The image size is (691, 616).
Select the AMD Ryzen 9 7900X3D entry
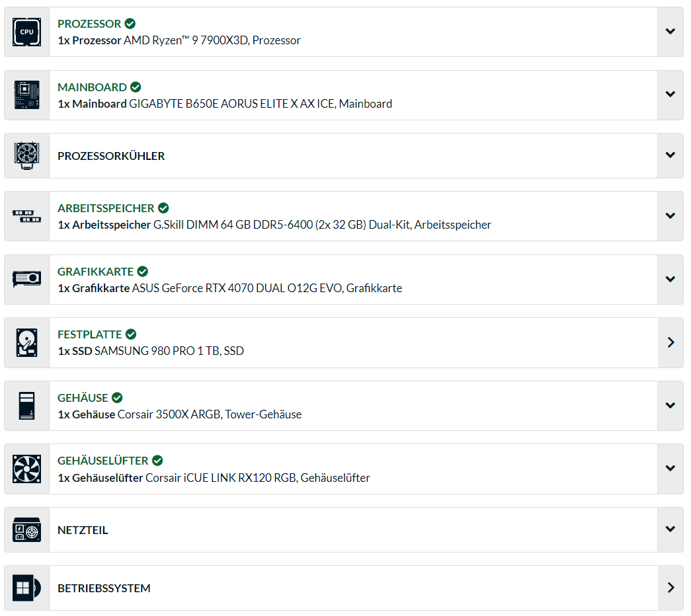pos(179,40)
